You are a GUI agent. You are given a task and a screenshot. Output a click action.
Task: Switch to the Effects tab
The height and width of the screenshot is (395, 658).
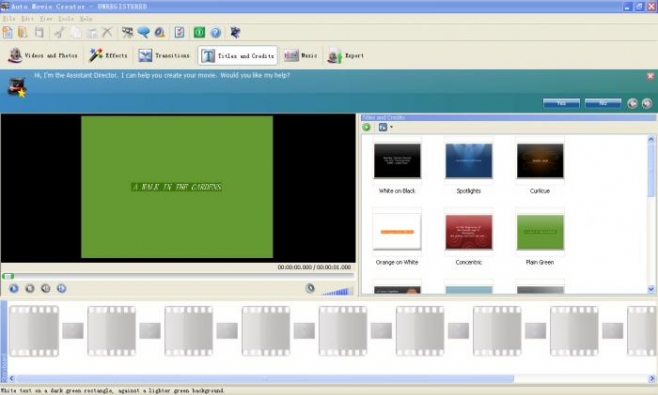point(108,55)
